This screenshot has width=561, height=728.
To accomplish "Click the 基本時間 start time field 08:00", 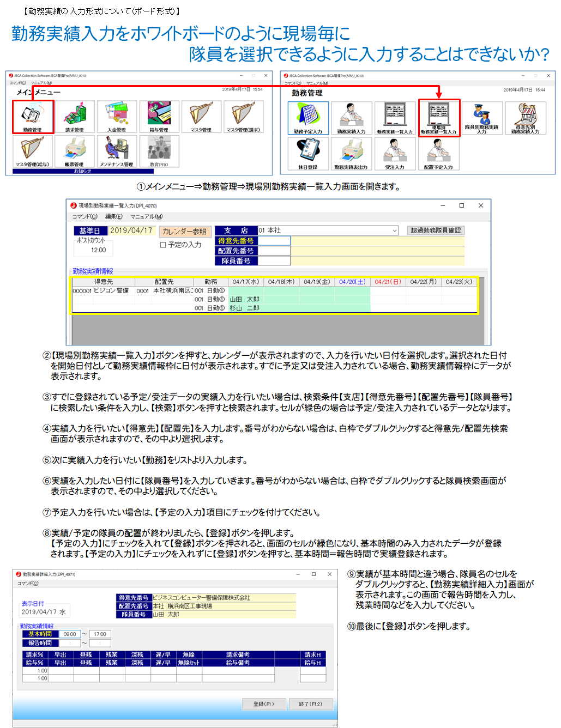I will [70, 634].
